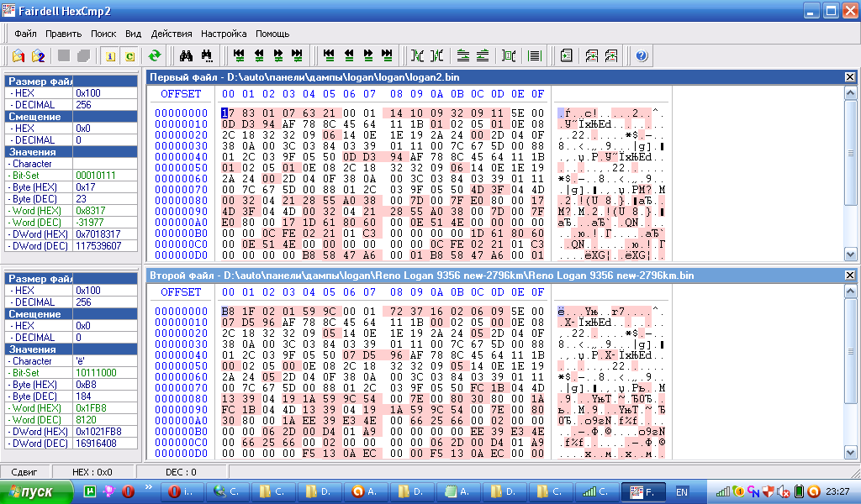Open the Opera quick launch icon
Image resolution: width=861 pixels, height=504 pixels.
tap(128, 491)
